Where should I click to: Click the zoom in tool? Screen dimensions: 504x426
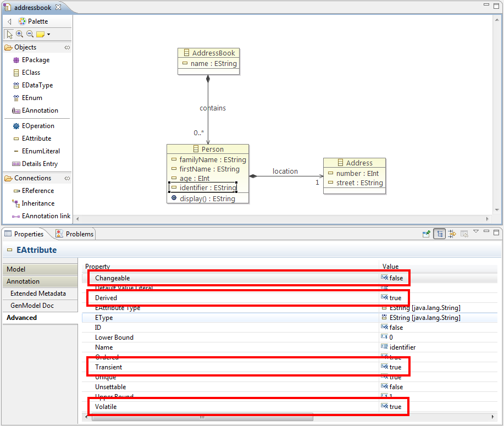pyautogui.click(x=20, y=34)
